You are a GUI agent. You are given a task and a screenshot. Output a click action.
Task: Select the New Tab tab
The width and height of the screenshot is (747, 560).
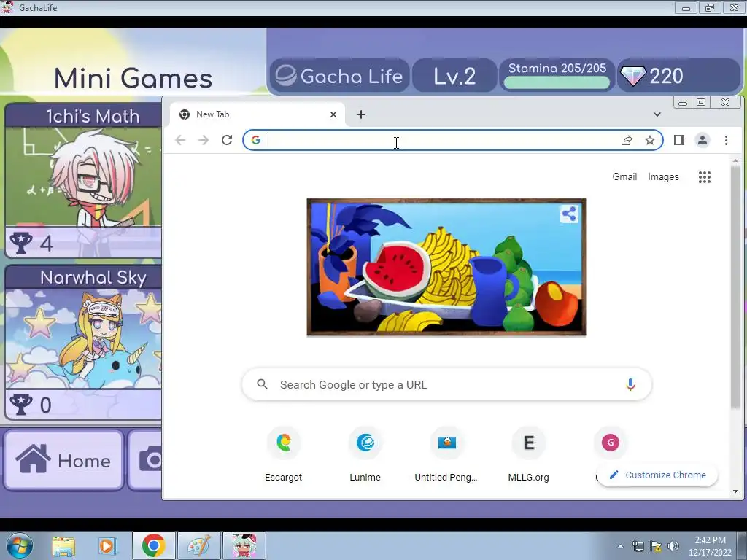(x=258, y=114)
